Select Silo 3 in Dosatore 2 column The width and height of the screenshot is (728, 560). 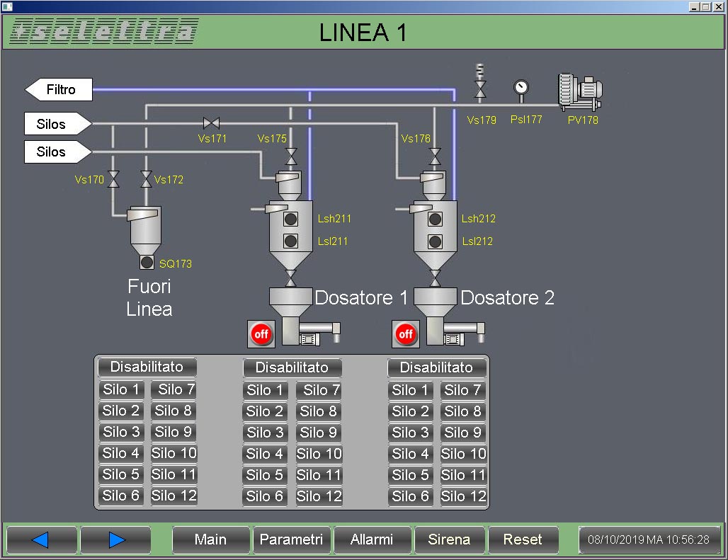click(x=411, y=433)
